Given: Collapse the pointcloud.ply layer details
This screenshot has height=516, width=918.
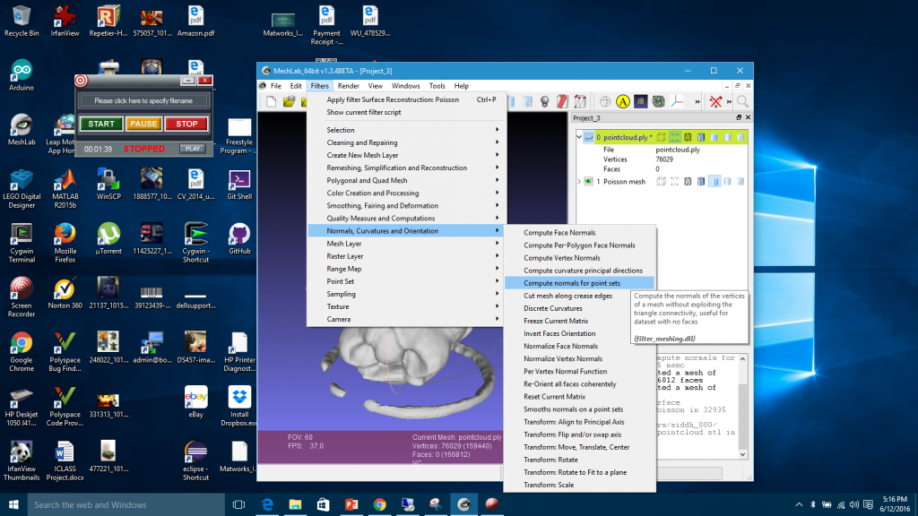Looking at the screenshot, I should point(579,137).
